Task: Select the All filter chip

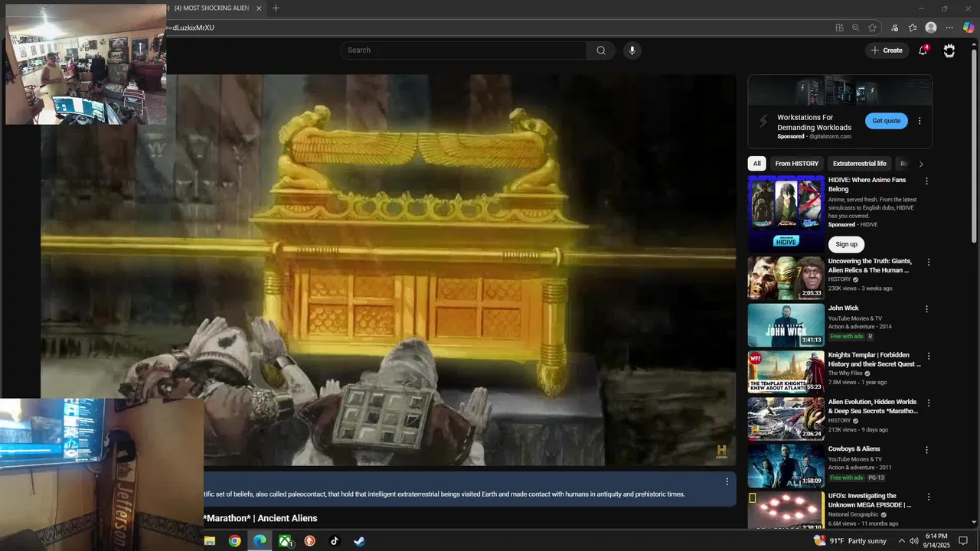Action: pos(756,164)
